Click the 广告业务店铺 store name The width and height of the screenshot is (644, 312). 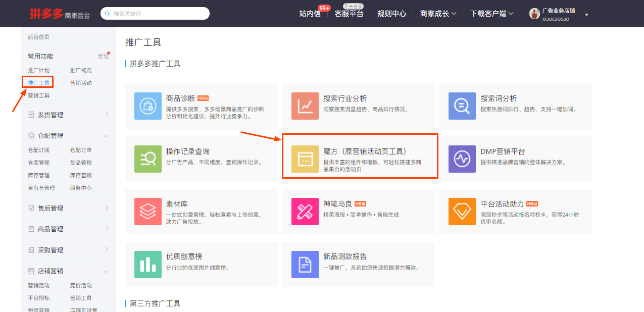point(558,10)
